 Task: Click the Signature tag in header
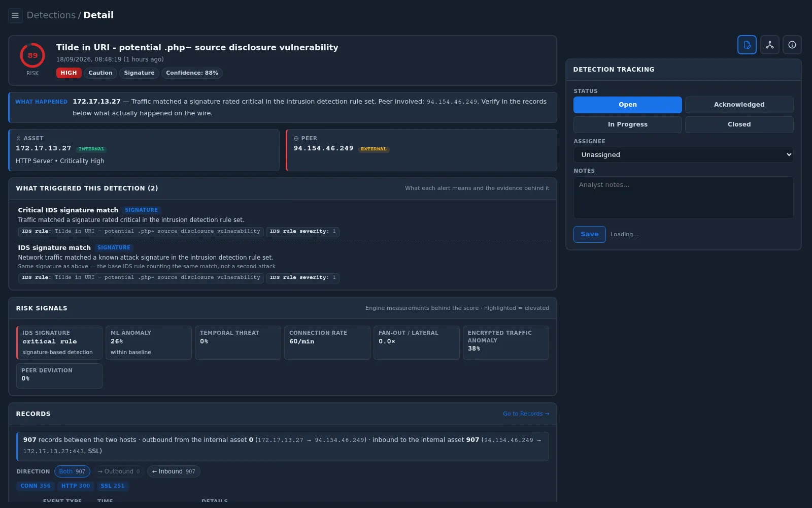(x=139, y=73)
